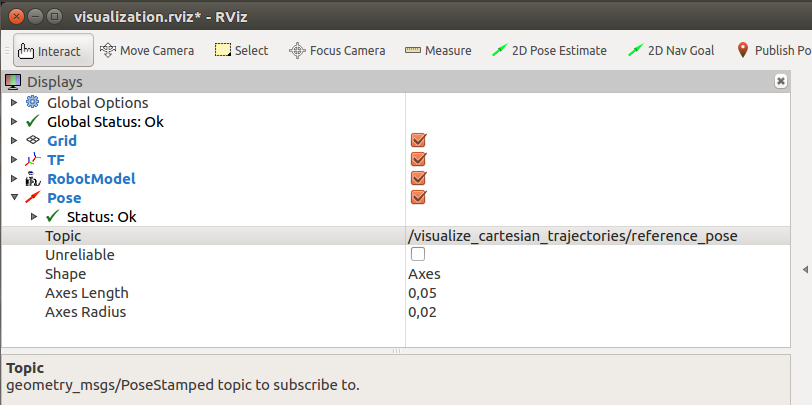This screenshot has height=405, width=812.
Task: Select the Shape property label
Action: [65, 274]
